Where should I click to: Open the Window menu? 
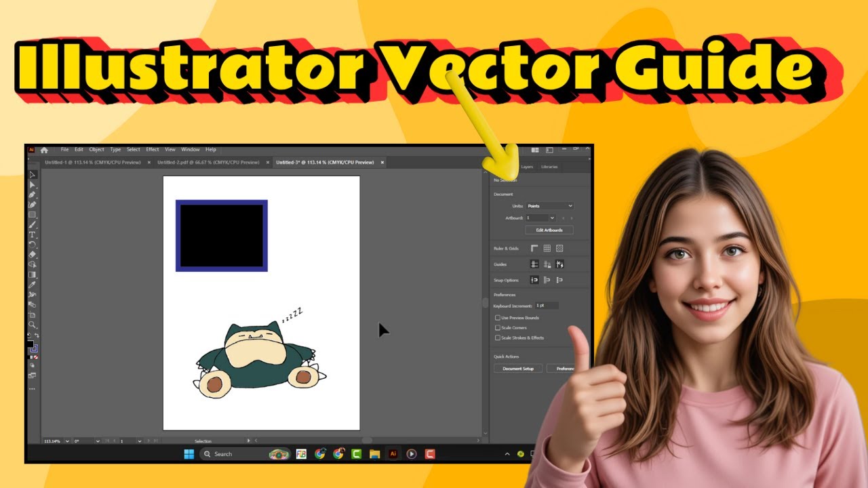191,150
